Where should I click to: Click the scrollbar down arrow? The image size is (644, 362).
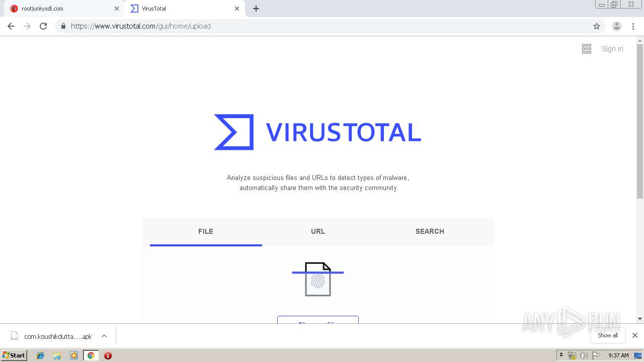click(640, 319)
